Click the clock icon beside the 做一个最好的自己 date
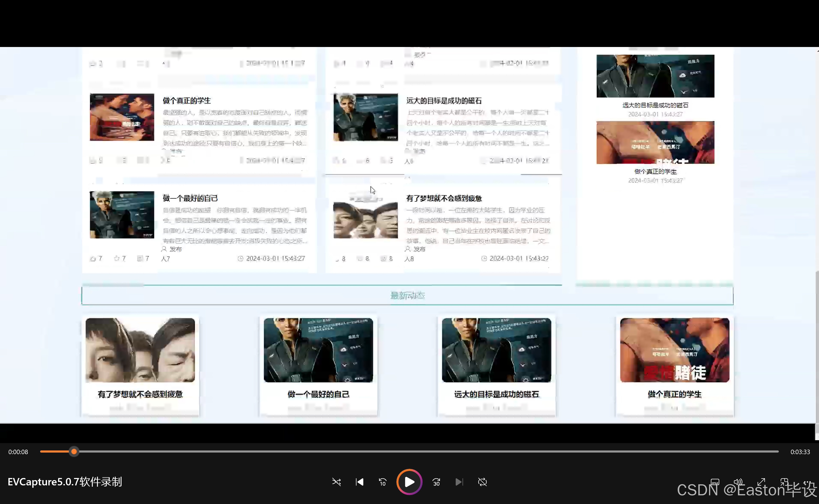Viewport: 819px width, 504px height. pyautogui.click(x=240, y=258)
